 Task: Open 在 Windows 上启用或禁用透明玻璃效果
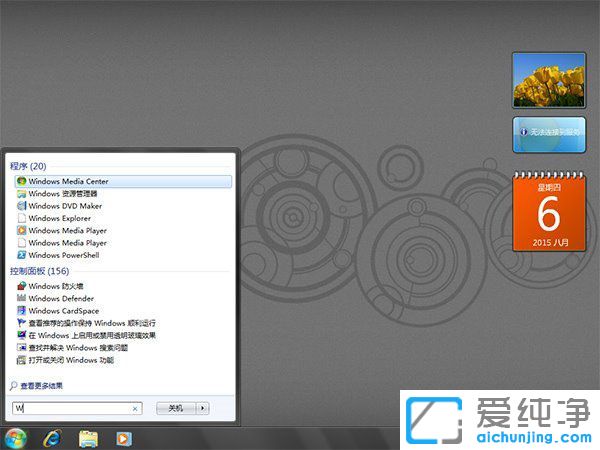(92, 335)
